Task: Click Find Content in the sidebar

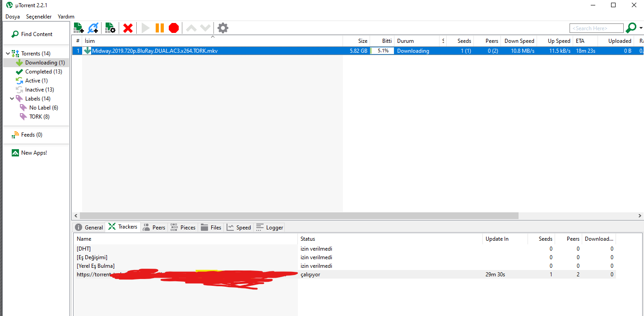Action: coord(36,34)
